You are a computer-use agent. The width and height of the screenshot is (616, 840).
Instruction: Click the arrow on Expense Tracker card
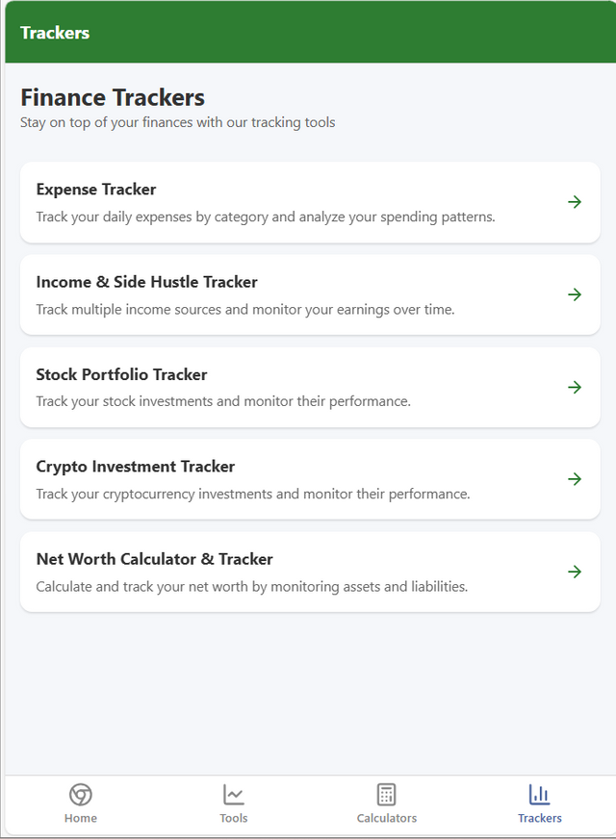pos(575,202)
